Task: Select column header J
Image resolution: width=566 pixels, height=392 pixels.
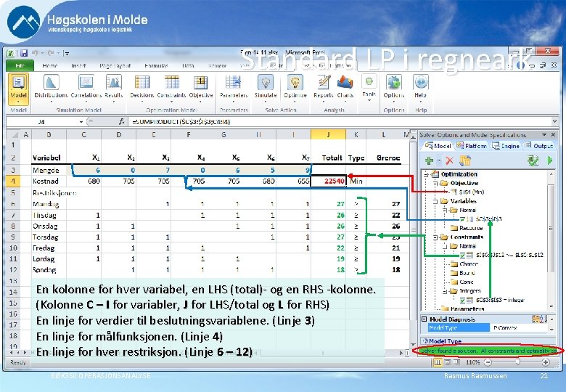Action: pyautogui.click(x=328, y=134)
